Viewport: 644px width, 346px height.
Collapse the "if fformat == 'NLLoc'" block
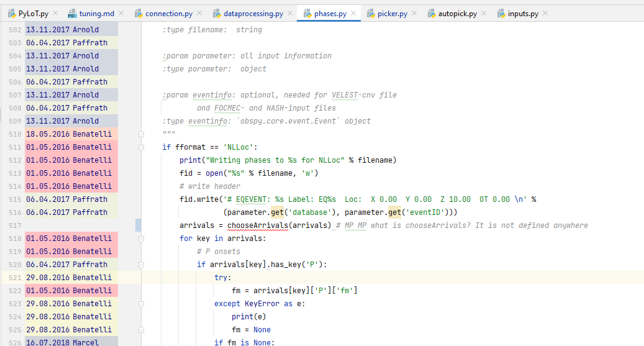(142, 147)
